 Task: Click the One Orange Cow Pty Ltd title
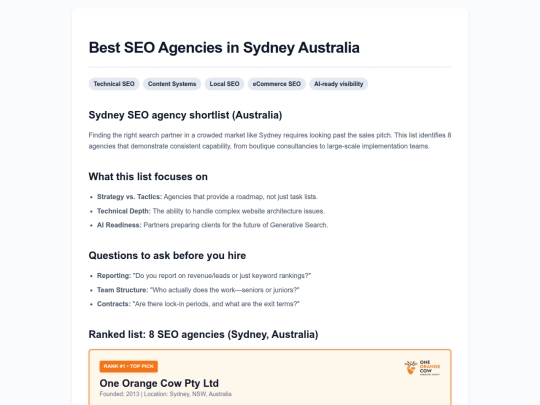[159, 383]
